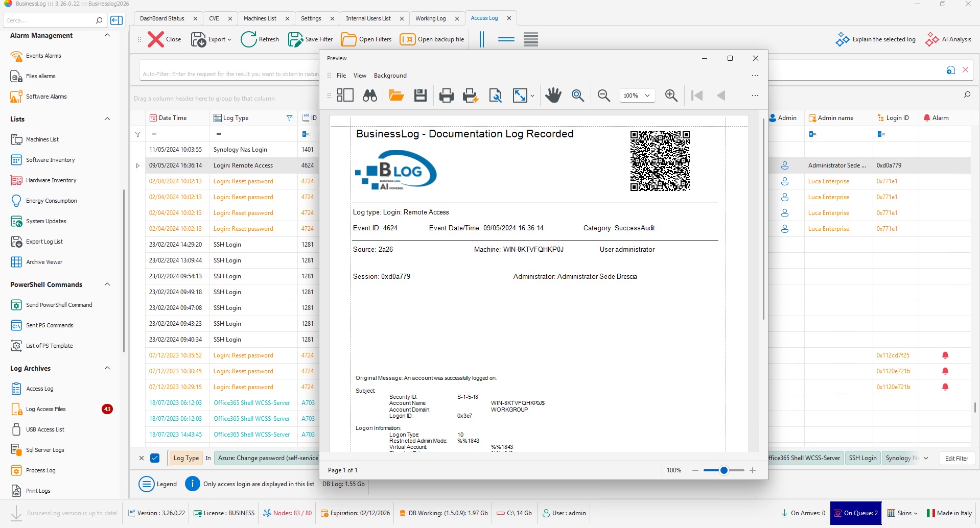Collapse the Alarm Management section
Viewport: 980px width, 528px height.
pyautogui.click(x=107, y=35)
